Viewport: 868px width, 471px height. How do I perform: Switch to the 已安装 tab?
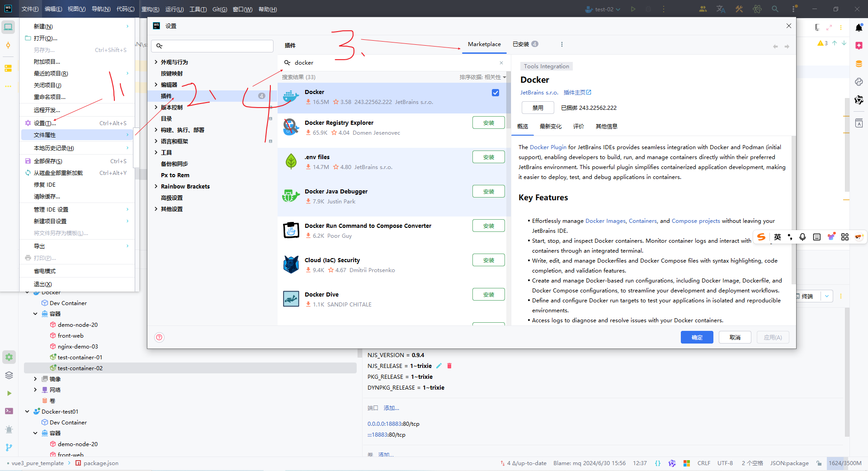coord(525,44)
